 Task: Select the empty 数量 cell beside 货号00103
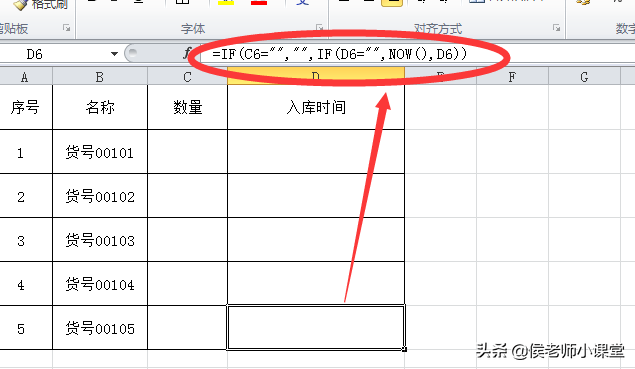click(x=188, y=240)
